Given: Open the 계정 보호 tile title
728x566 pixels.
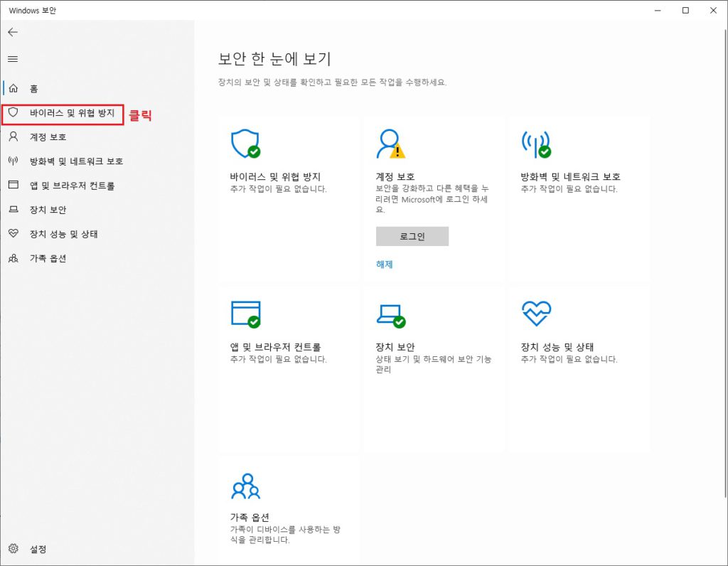Looking at the screenshot, I should coord(395,176).
